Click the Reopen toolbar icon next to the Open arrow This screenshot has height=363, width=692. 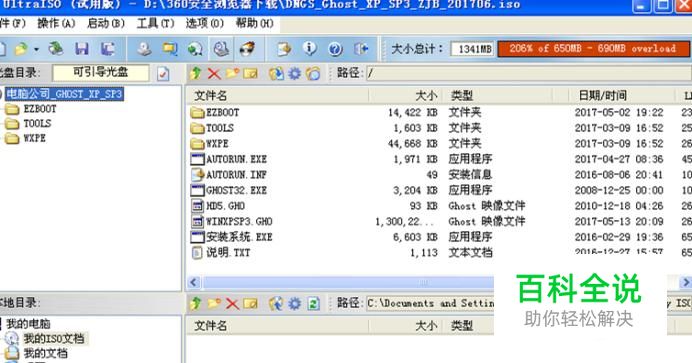pyautogui.click(x=56, y=48)
